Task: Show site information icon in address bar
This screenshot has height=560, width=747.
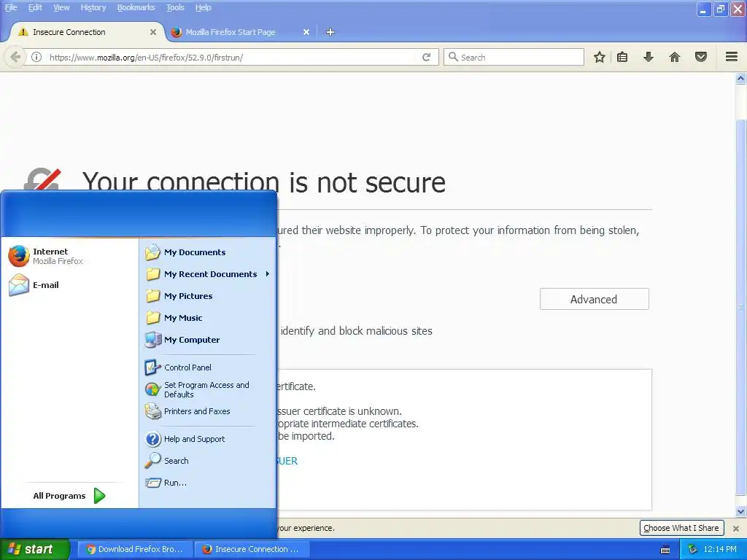Action: 36,57
